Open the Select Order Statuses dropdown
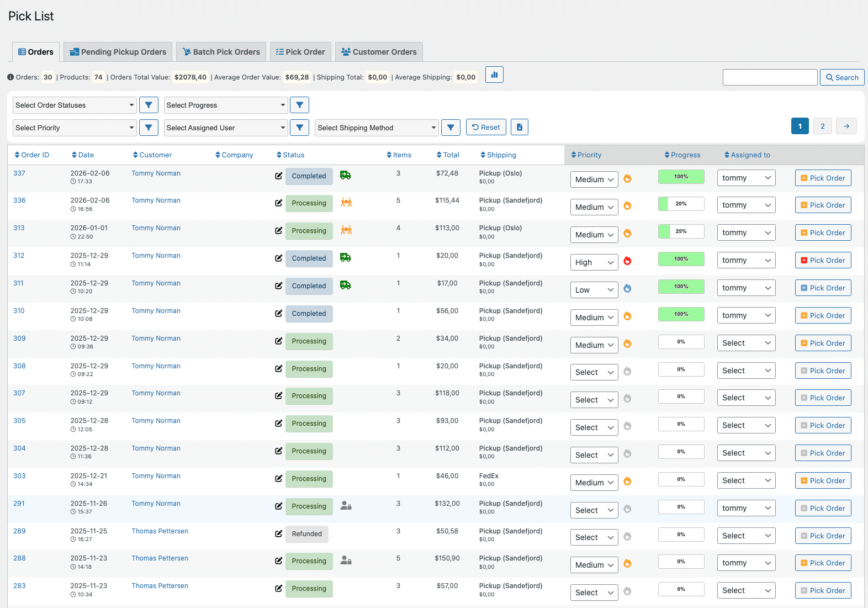Viewport: 868px width, 608px height. [75, 105]
